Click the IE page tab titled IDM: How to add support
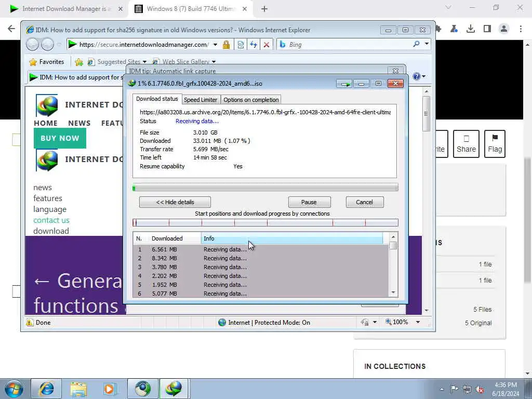The width and height of the screenshot is (532, 399). 76,77
